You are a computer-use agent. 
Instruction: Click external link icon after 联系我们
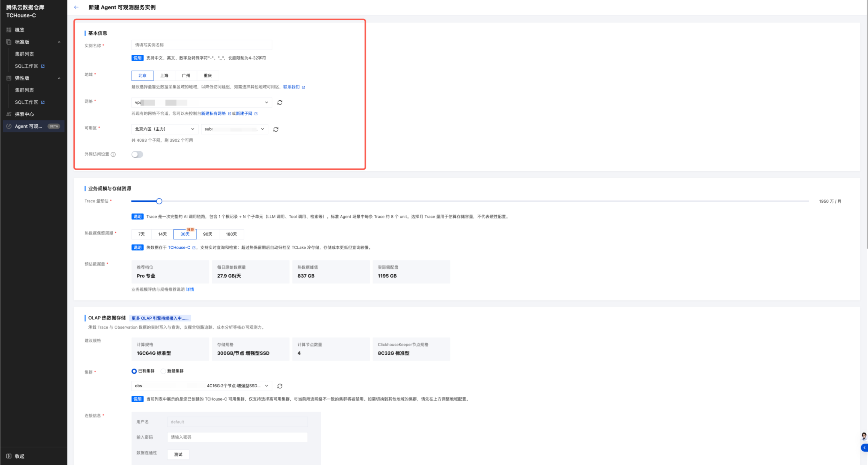click(303, 87)
